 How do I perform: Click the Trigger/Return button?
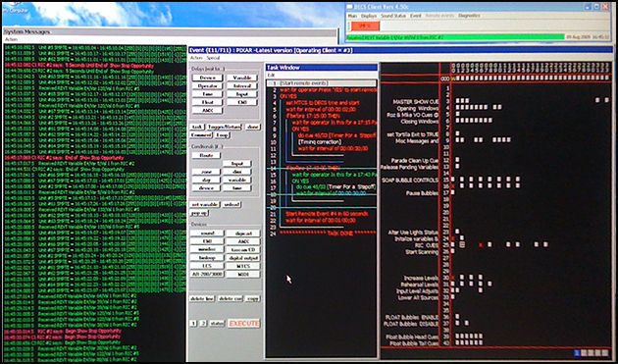225,127
